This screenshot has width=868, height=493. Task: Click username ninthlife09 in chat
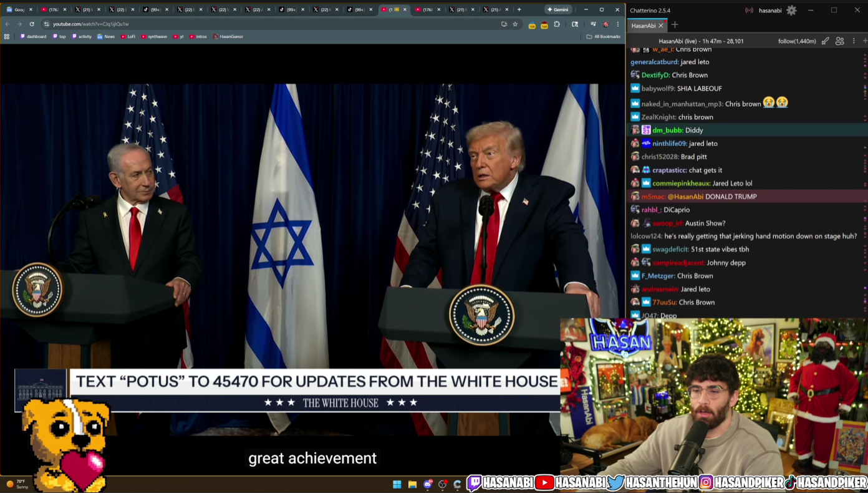coord(669,144)
